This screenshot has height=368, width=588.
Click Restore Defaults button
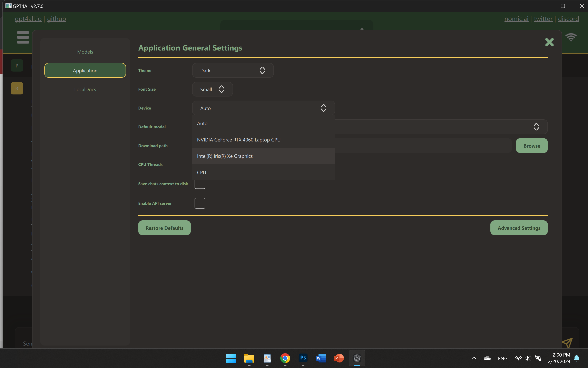(x=164, y=228)
